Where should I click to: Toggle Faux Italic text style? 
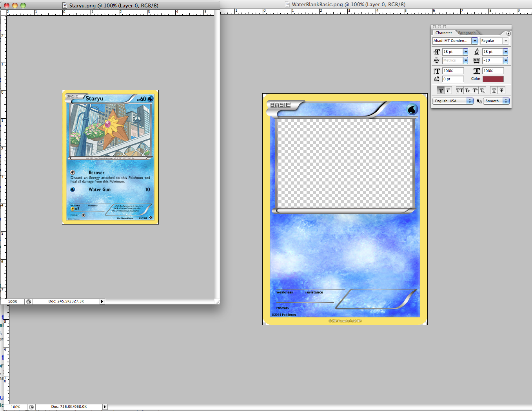tap(448, 91)
